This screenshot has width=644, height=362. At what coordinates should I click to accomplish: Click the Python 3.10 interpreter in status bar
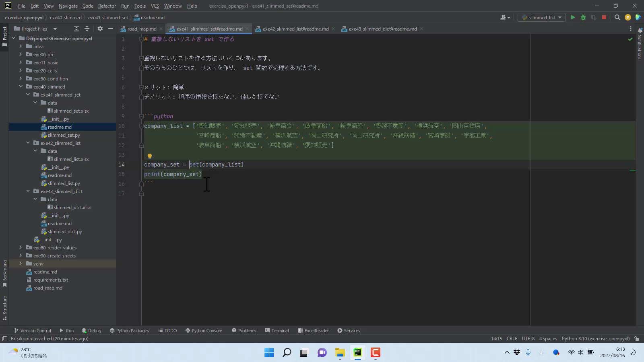coord(595,339)
